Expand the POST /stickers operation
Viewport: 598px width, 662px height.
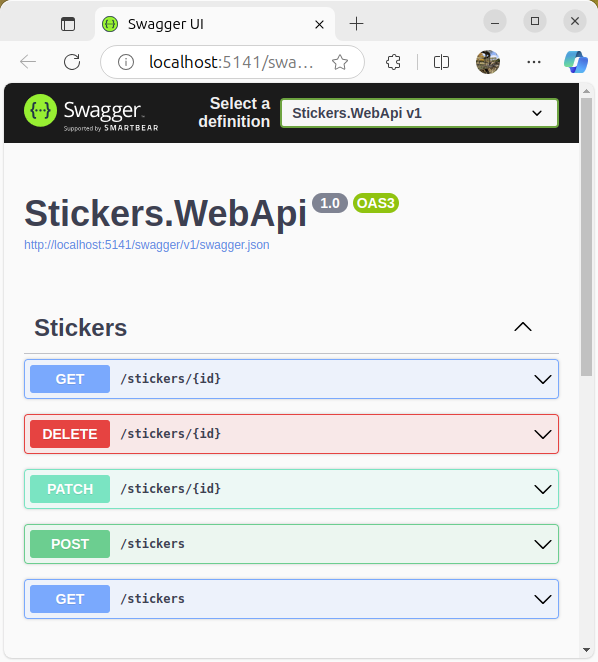point(291,544)
